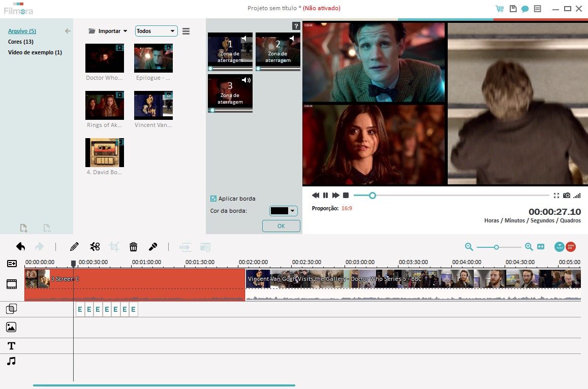Click the add track icon left of ruler
The width and height of the screenshot is (588, 389).
[x=12, y=264]
